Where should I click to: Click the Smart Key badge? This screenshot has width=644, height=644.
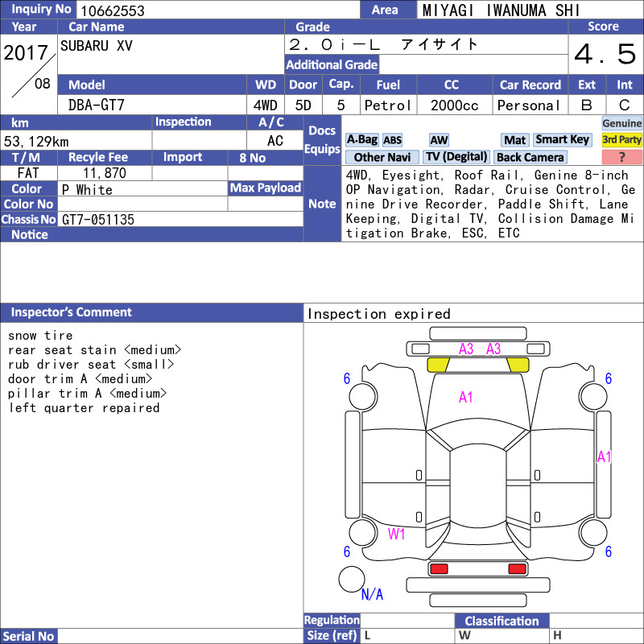point(562,140)
